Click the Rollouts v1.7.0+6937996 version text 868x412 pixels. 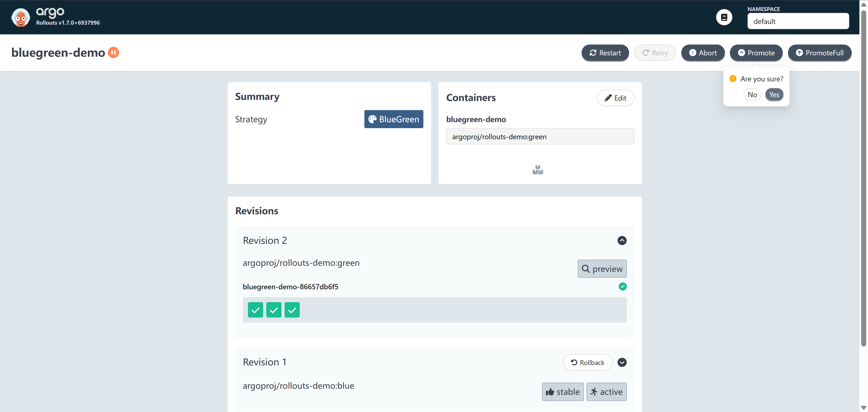(68, 23)
